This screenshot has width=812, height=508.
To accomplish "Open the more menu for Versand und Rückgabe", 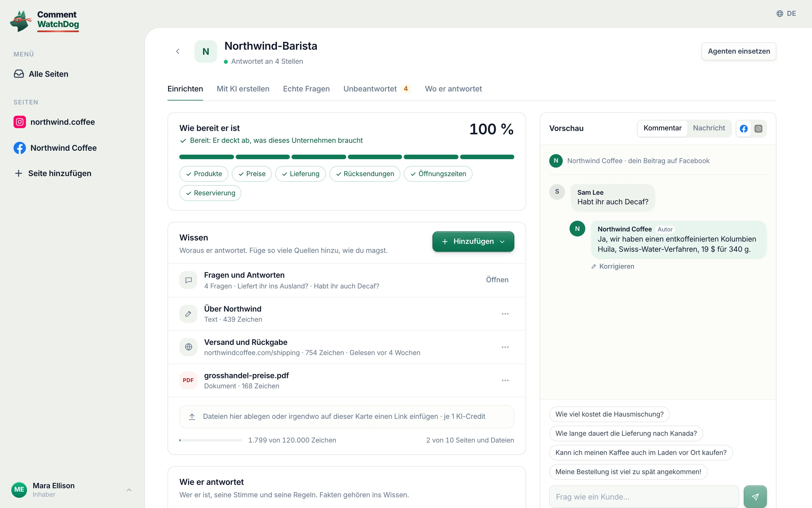I will [505, 347].
